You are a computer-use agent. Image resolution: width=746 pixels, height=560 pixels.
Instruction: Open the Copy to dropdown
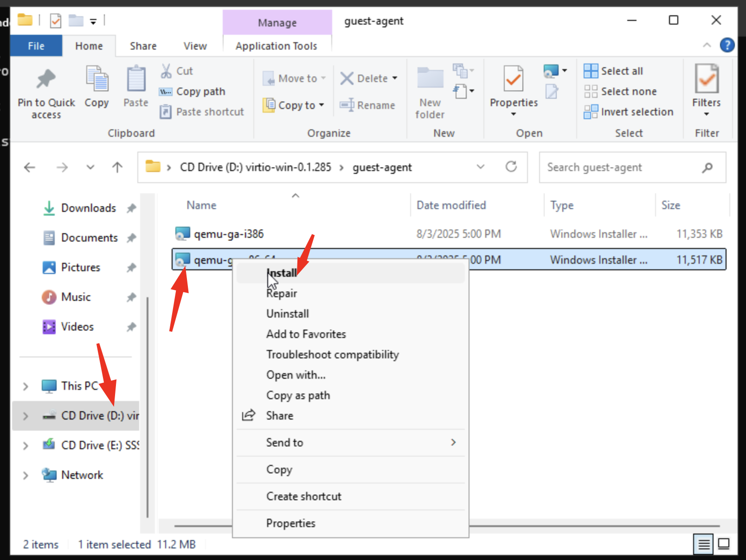click(x=294, y=105)
